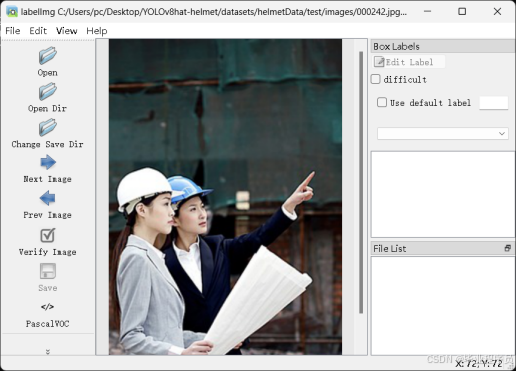This screenshot has height=371, width=517.
Task: Close the labelImg window
Action: point(497,12)
